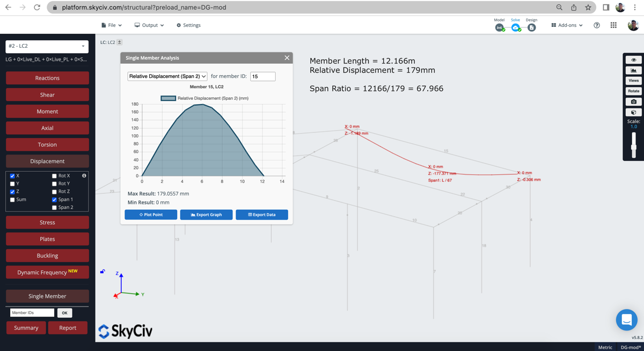Click the Model stage icon
Screen dimensions: 644x351
[x=499, y=27]
